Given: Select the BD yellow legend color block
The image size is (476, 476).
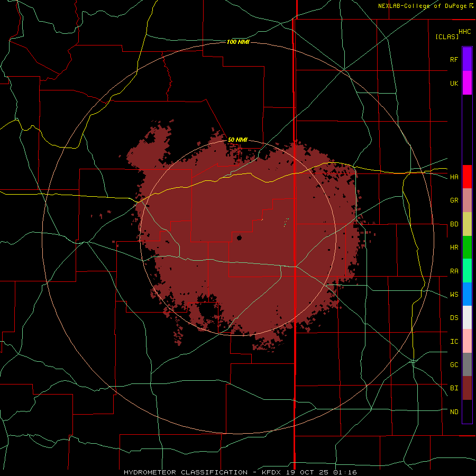Looking at the screenshot, I should (x=467, y=224).
